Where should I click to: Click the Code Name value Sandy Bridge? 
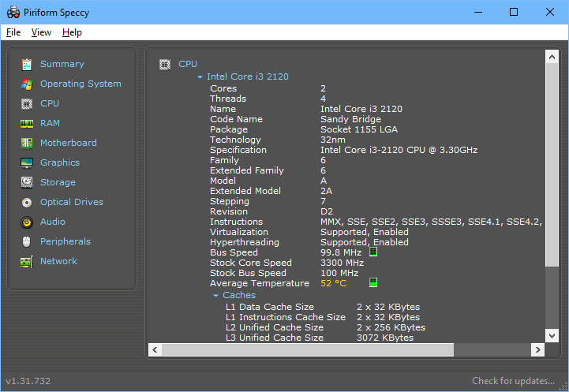[350, 119]
